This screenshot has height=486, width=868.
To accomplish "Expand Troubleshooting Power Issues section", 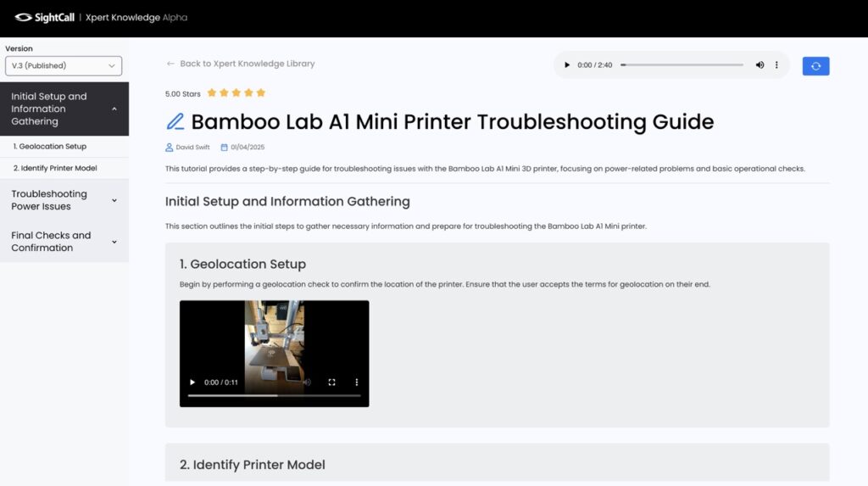I will (x=64, y=200).
